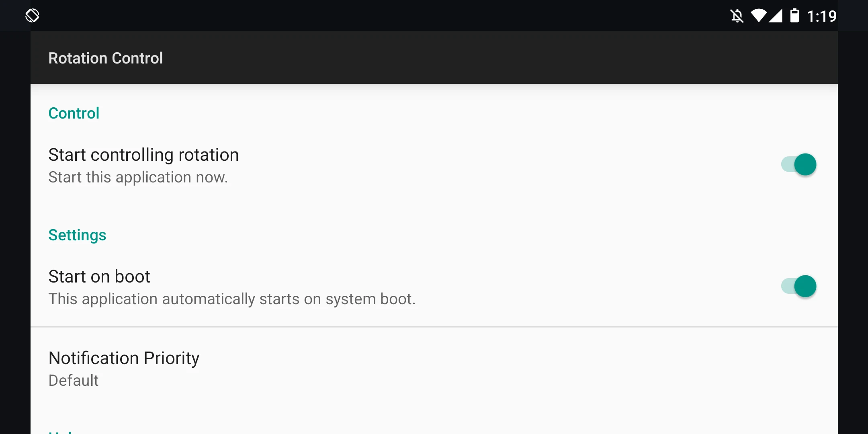Click the 'automatically starts on system boot' description
868x434 pixels.
pyautogui.click(x=232, y=299)
